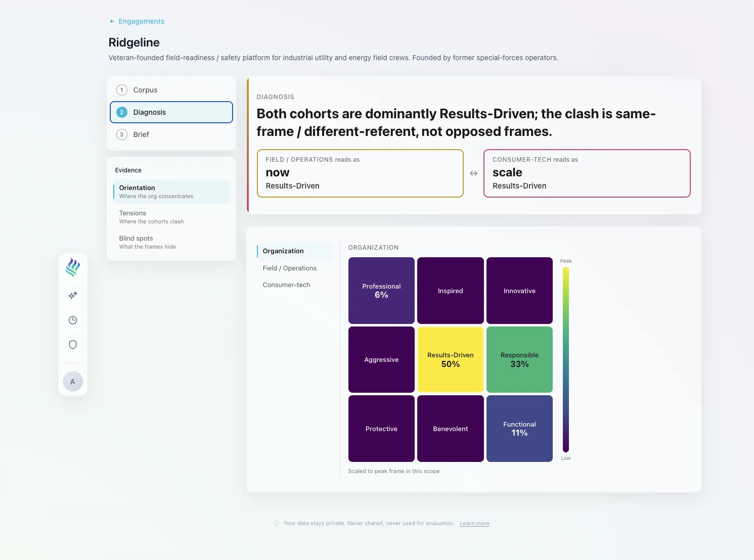Click the shield privacy icon

[x=73, y=345]
